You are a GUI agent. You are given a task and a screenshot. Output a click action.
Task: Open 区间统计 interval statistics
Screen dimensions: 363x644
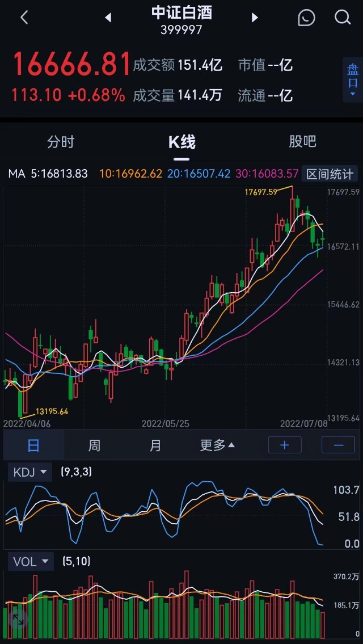(x=330, y=174)
